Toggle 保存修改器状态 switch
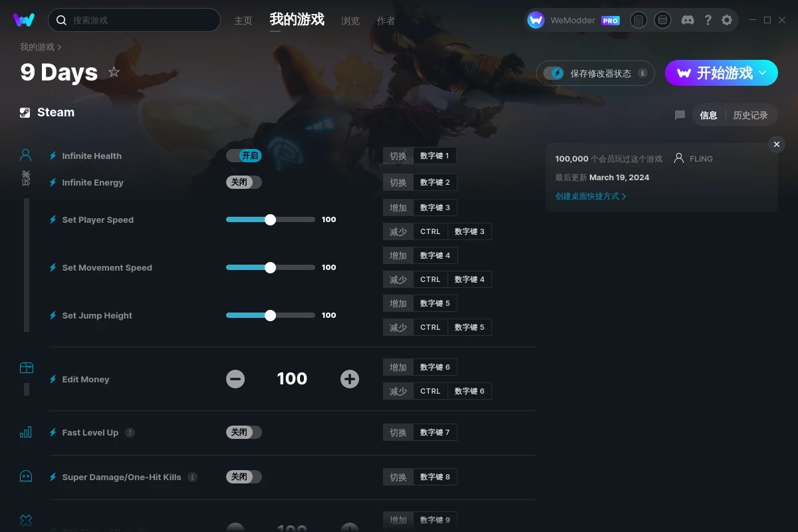 click(x=553, y=73)
